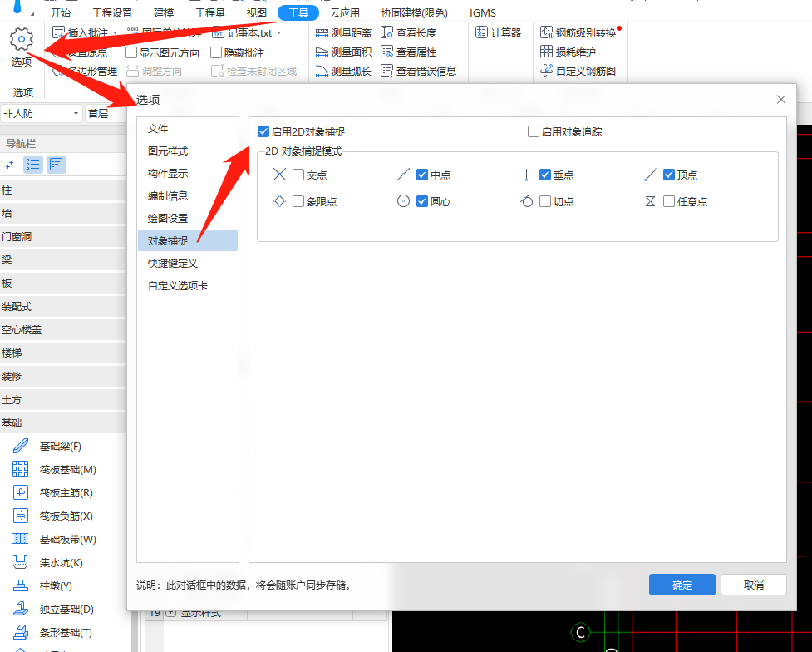This screenshot has height=652, width=812.
Task: Click the 自定义钢筋图 tool
Action: click(x=578, y=71)
